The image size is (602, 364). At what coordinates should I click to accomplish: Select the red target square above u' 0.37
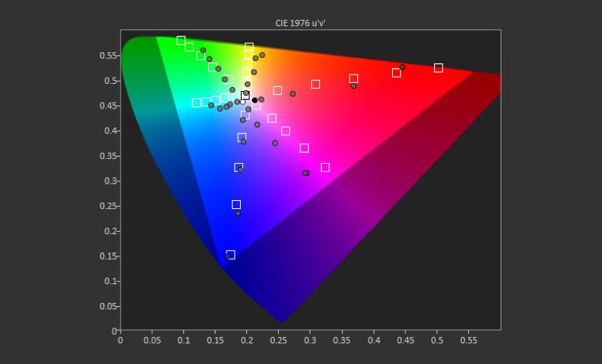tap(353, 78)
